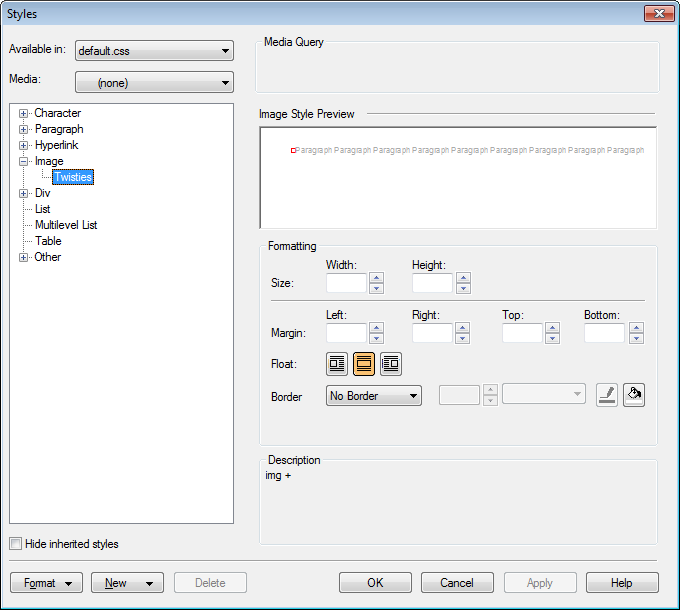Click the OK button
The width and height of the screenshot is (680, 610).
coord(375,583)
